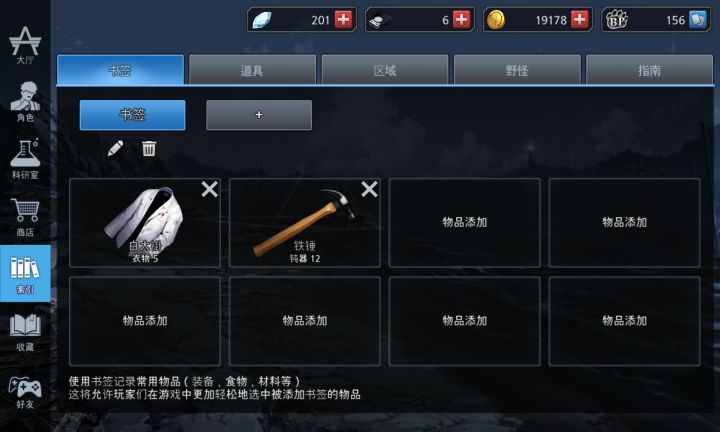
Task: Open the 指南 guide tab
Action: 649,70
